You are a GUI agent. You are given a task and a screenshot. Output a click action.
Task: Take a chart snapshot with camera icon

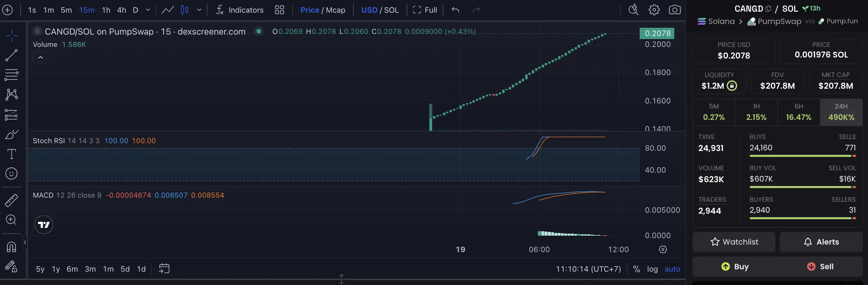tap(675, 10)
